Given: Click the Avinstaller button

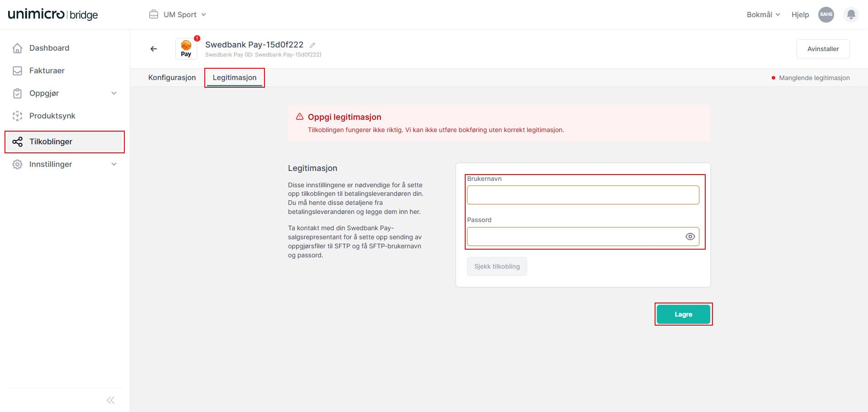Looking at the screenshot, I should pos(823,49).
